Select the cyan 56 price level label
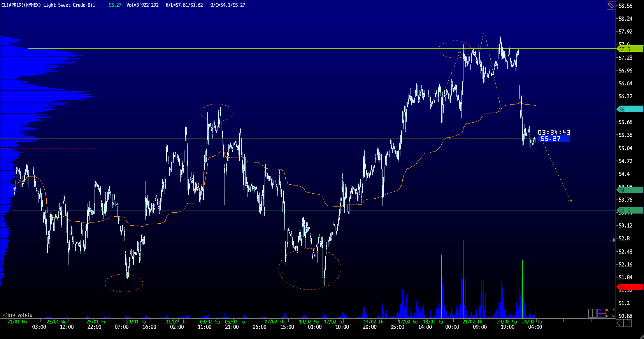The height and width of the screenshot is (339, 644). point(630,109)
